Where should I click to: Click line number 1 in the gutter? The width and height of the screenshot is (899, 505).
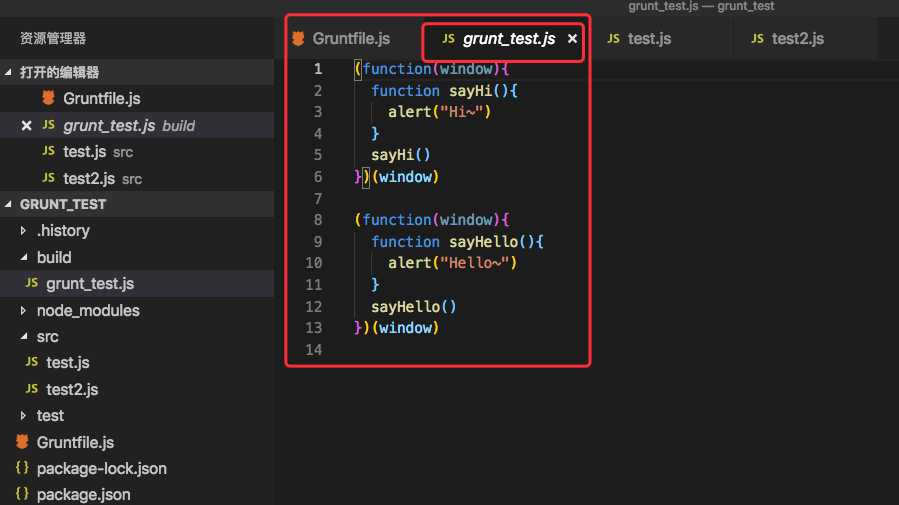(318, 69)
